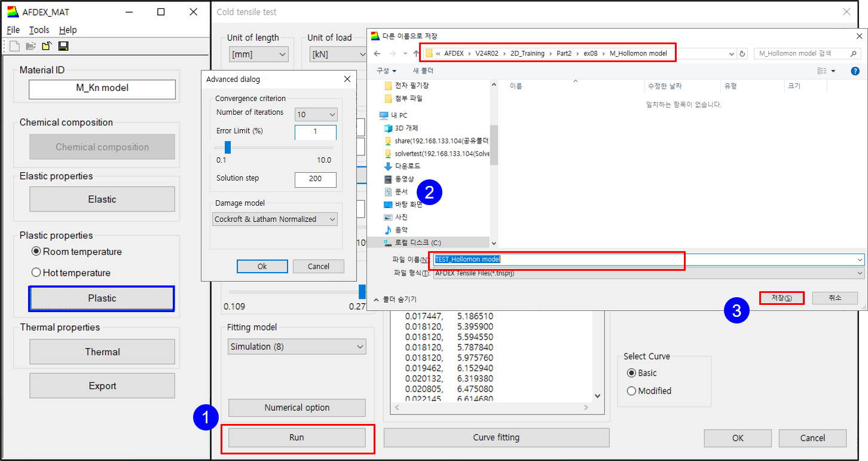Image resolution: width=868 pixels, height=461 pixels.
Task: Open the Help menu
Action: tap(68, 30)
